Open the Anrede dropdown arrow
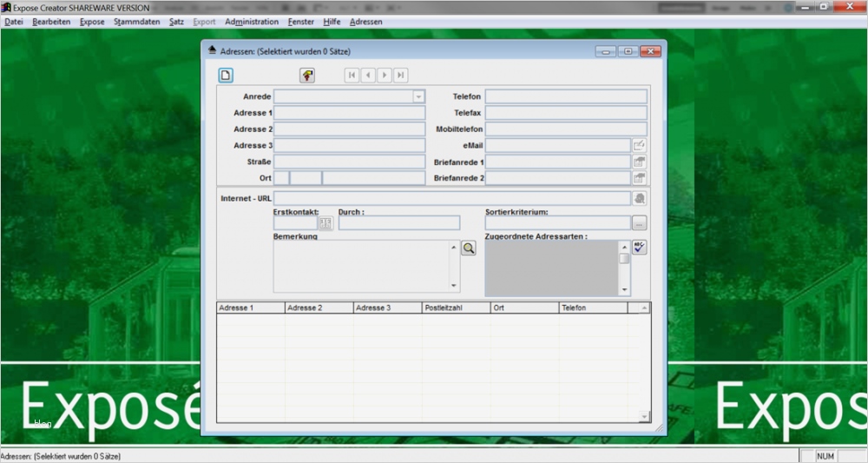Image resolution: width=868 pixels, height=463 pixels. click(418, 96)
